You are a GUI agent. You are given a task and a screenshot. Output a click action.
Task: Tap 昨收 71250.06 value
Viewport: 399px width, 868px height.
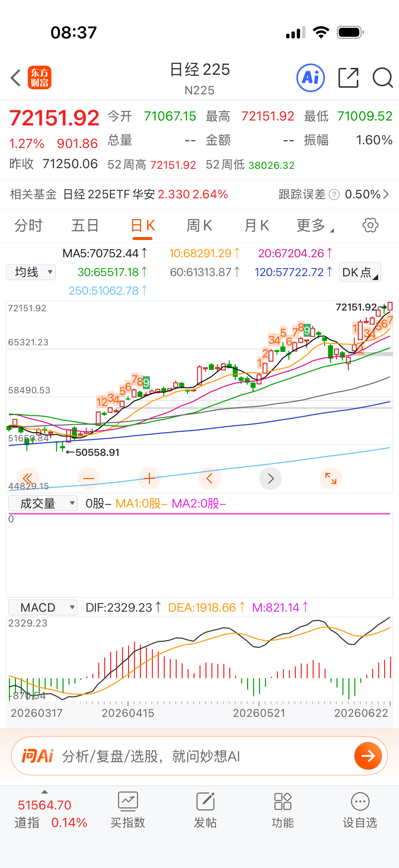pyautogui.click(x=53, y=164)
